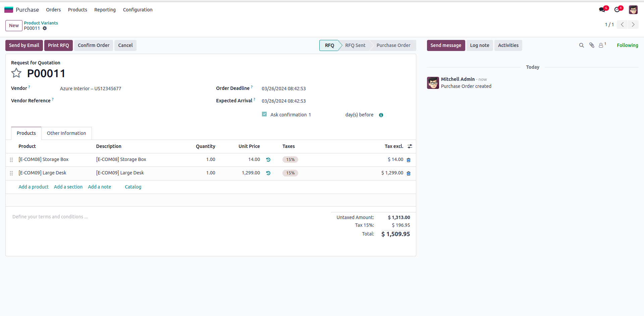Viewport: 644px width, 316px height.
Task: Click Send message button
Action: (446, 45)
